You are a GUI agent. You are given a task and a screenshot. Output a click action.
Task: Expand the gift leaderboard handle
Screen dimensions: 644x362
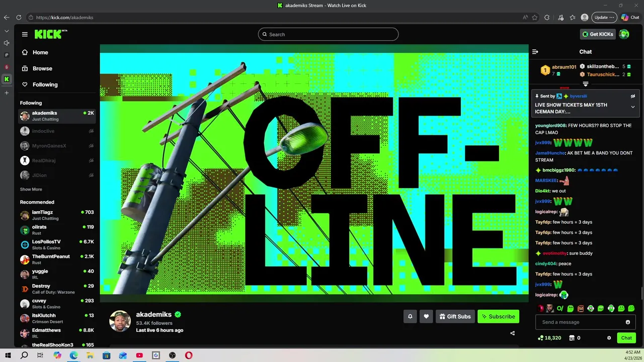[x=586, y=84]
